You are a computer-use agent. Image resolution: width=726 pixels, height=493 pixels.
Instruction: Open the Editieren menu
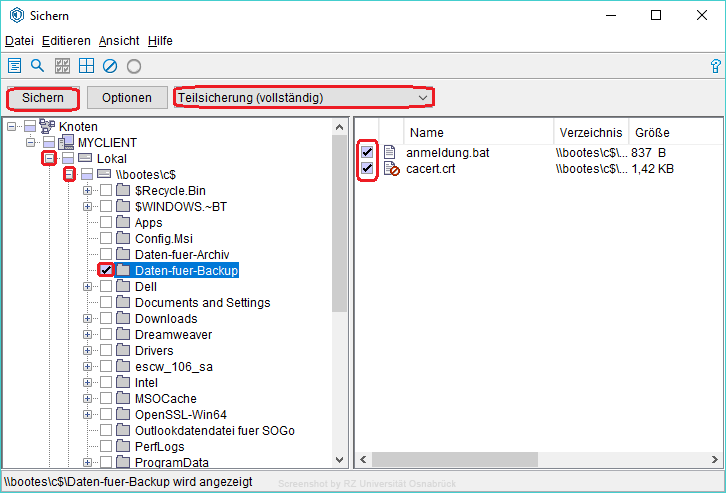tap(66, 41)
